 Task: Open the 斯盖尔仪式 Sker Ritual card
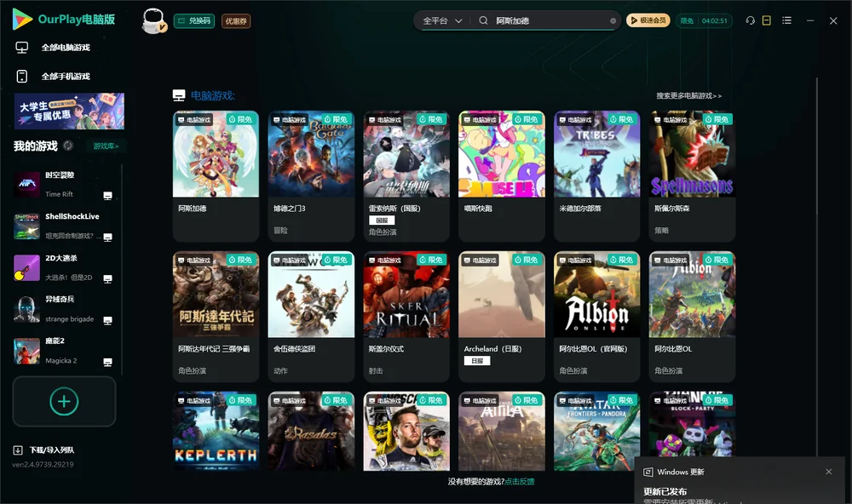pyautogui.click(x=406, y=317)
